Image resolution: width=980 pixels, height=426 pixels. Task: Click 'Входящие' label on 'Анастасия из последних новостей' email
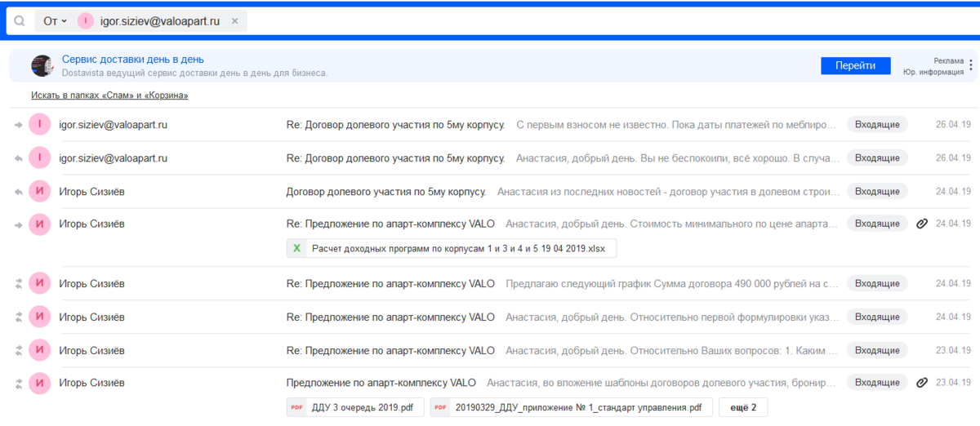pyautogui.click(x=877, y=192)
